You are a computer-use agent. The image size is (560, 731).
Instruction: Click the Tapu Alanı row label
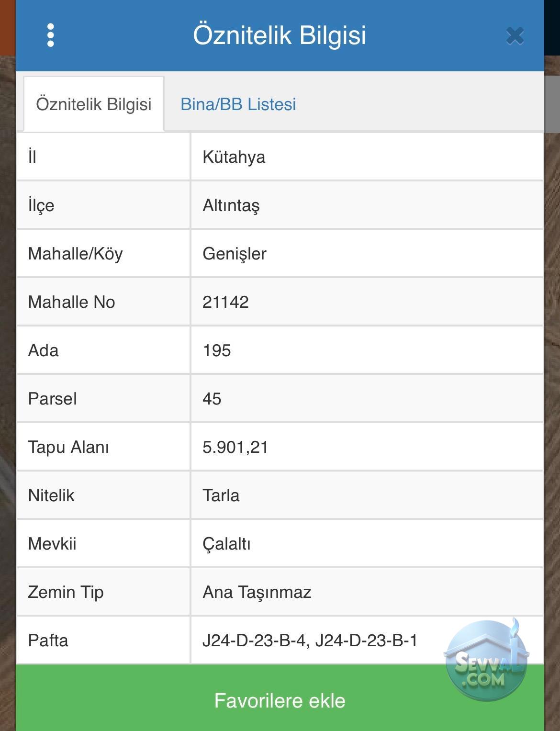(x=68, y=447)
